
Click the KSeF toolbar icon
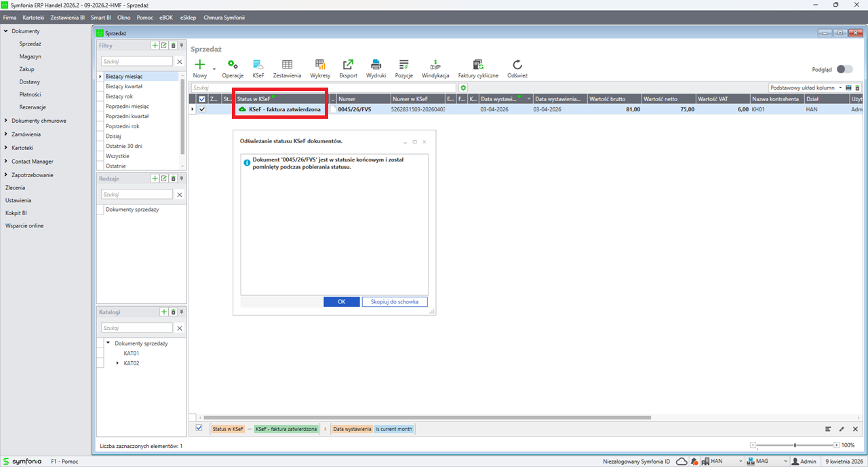click(x=258, y=64)
